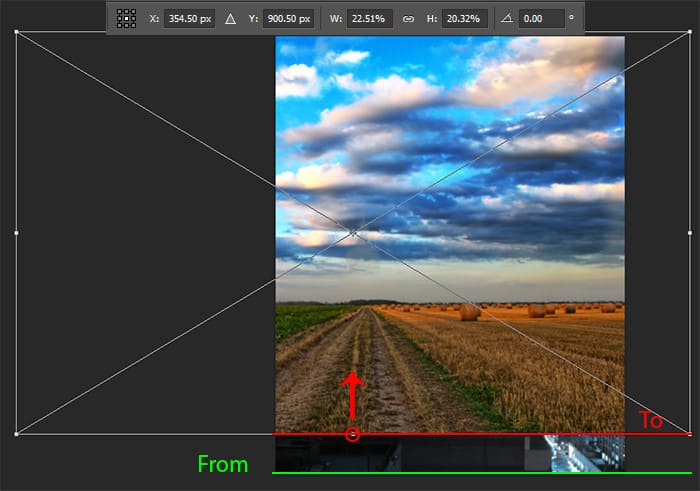The image size is (700, 491).
Task: Click the top-left transform corner handle
Action: tap(16, 32)
